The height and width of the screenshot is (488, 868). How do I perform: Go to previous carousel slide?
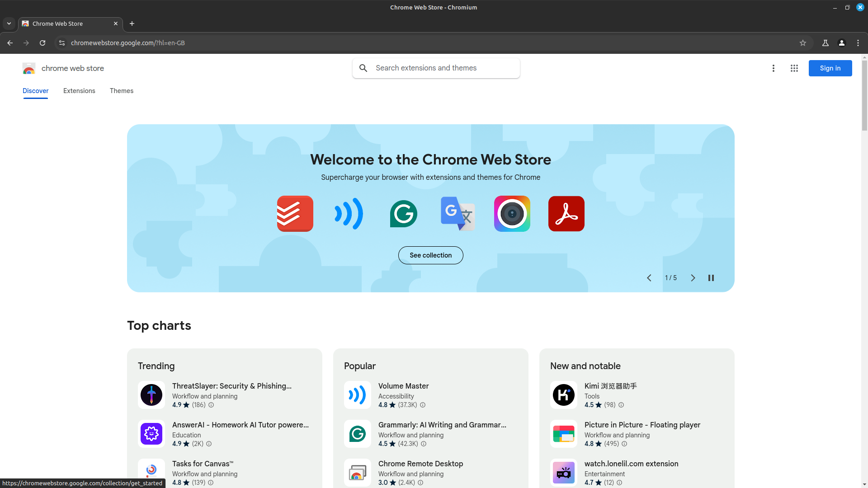(649, 278)
